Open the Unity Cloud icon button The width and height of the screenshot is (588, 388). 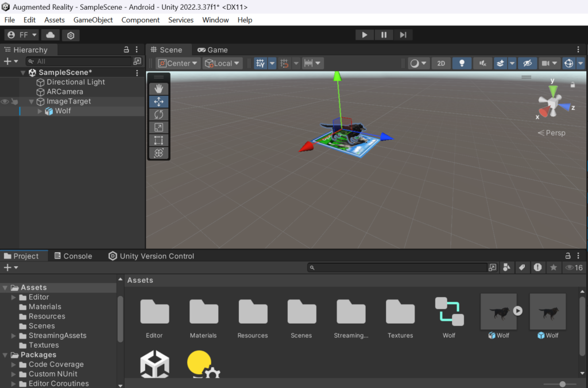51,35
